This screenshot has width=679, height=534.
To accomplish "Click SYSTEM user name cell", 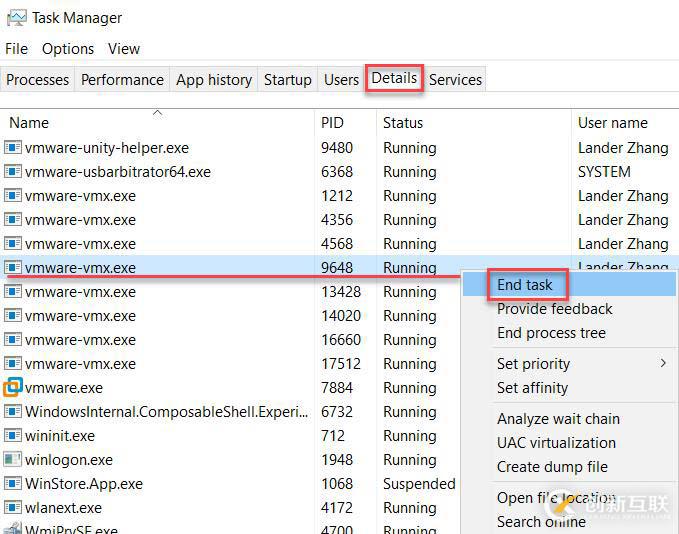I will (x=604, y=172).
